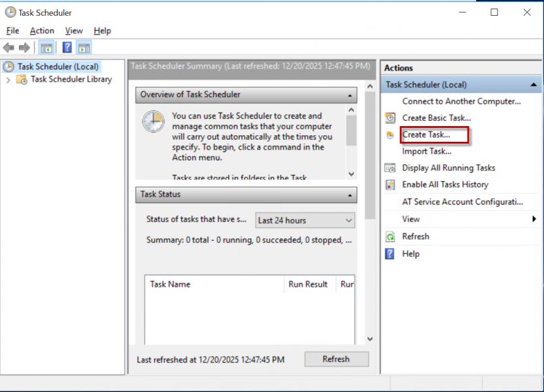Image resolution: width=544 pixels, height=392 pixels.
Task: Click the Task Name column header
Action: [x=170, y=284]
